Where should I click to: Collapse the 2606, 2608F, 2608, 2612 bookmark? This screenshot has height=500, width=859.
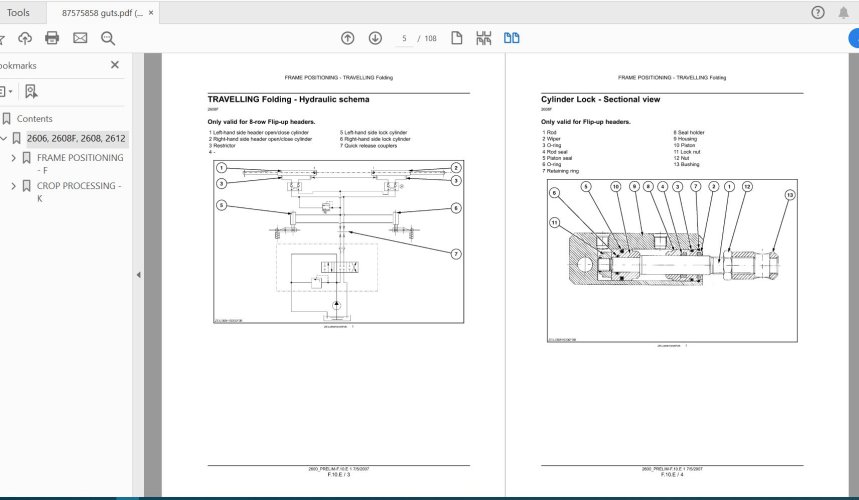click(x=3, y=138)
